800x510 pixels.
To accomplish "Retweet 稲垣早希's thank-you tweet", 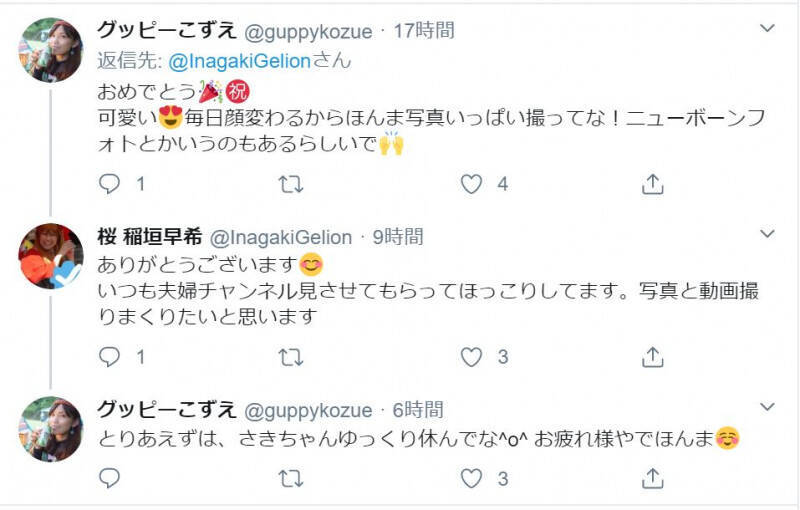I will tap(290, 357).
